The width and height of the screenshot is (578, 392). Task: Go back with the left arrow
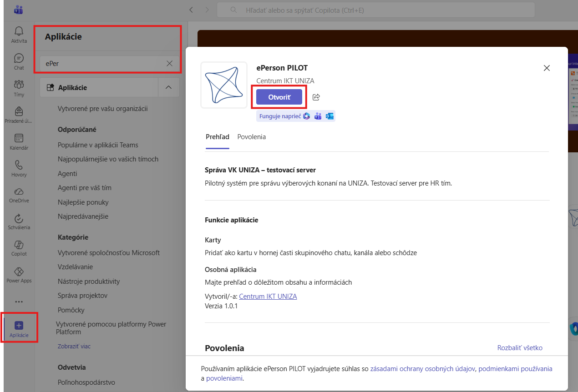(191, 10)
